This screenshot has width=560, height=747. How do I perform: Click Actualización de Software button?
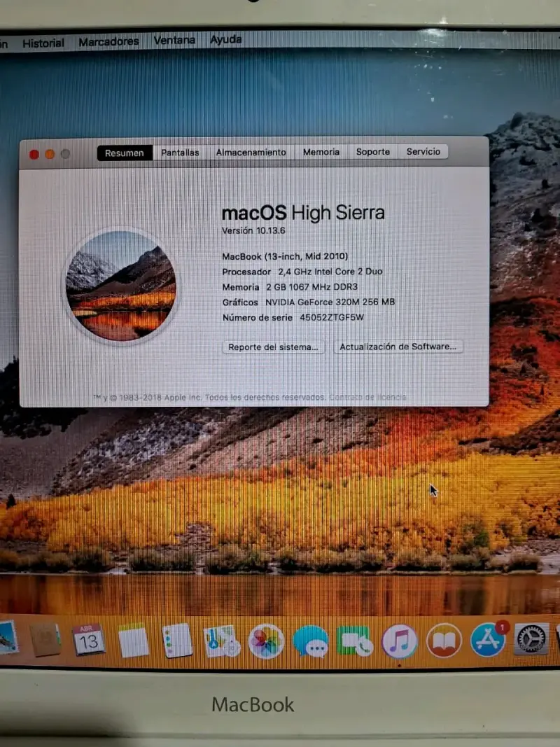pos(398,347)
